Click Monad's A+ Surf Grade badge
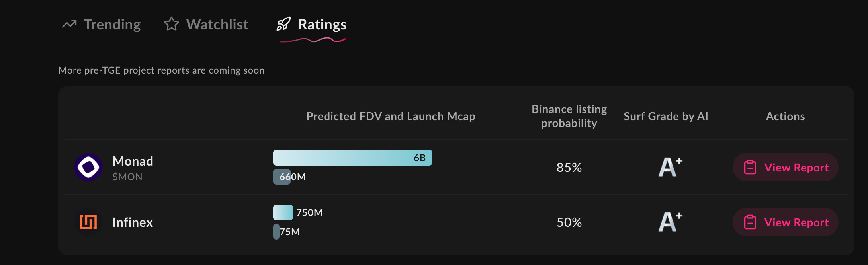The width and height of the screenshot is (868, 265). pyautogui.click(x=671, y=167)
